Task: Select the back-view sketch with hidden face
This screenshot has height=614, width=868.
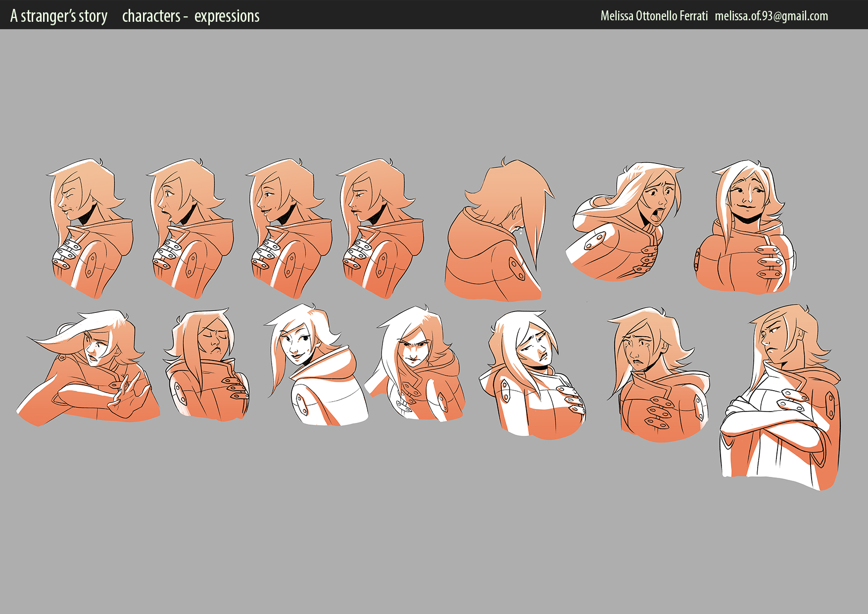Action: (x=497, y=233)
